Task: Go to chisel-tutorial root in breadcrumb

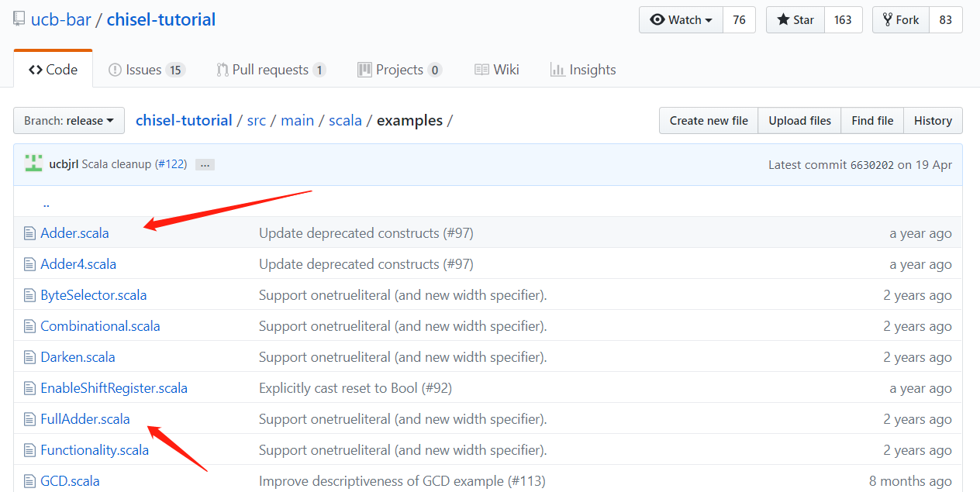Action: coord(184,121)
